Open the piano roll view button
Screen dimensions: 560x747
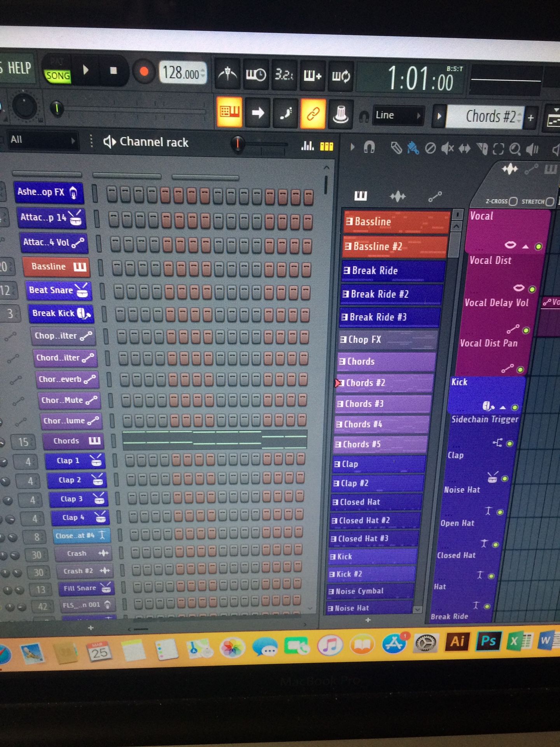click(x=229, y=113)
